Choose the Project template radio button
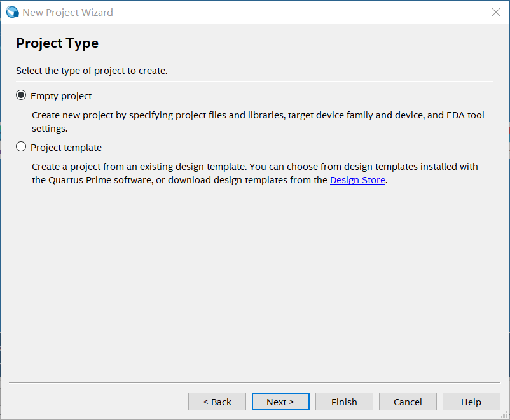 [21, 146]
